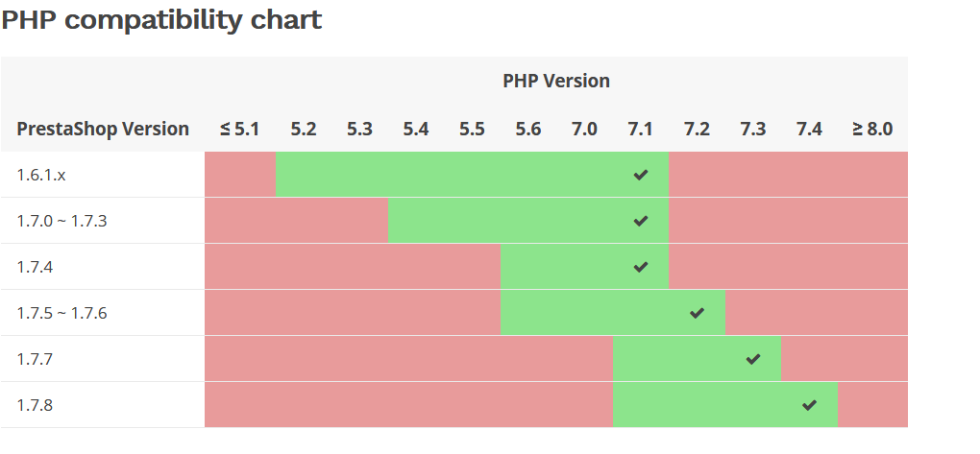Click the 7.4 checkmark in the 1.7.8 row
The image size is (980, 454).
coord(809,405)
